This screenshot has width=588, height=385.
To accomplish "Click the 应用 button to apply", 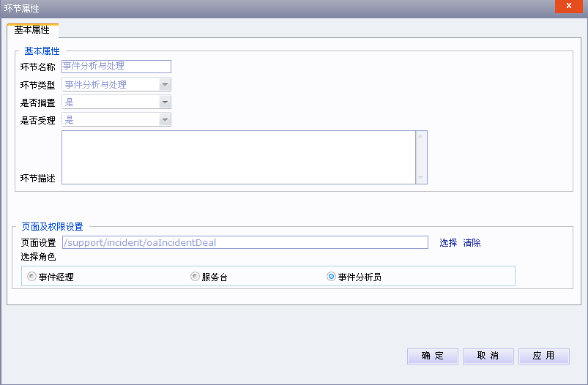I will [x=543, y=356].
